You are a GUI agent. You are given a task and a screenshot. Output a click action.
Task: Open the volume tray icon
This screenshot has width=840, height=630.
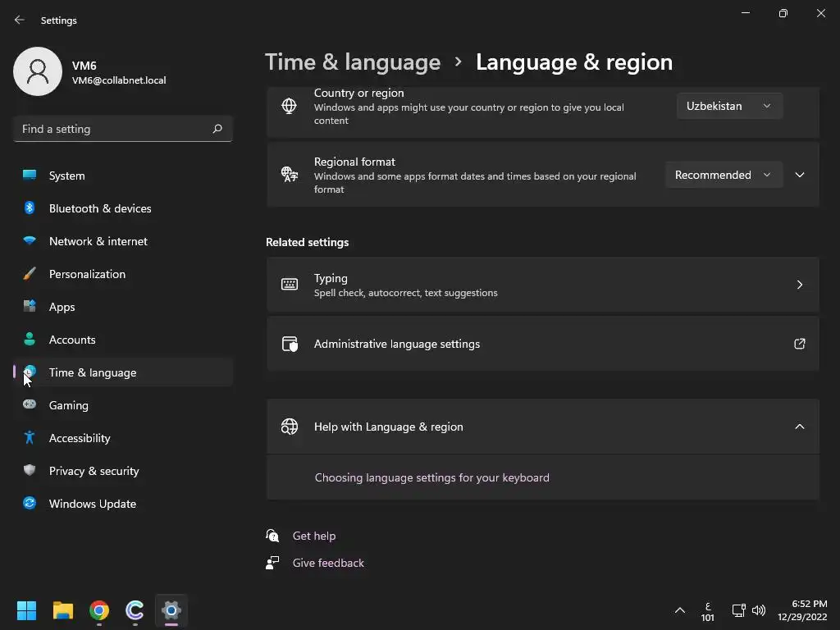(x=759, y=610)
